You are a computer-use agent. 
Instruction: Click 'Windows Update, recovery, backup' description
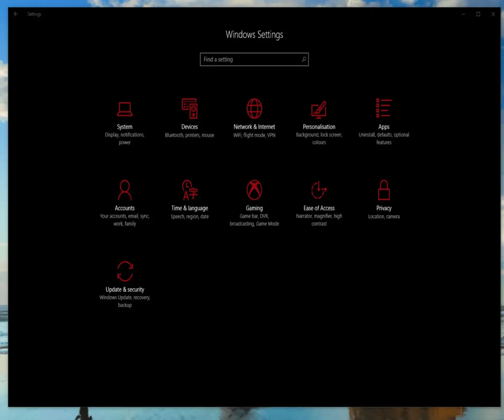point(125,301)
